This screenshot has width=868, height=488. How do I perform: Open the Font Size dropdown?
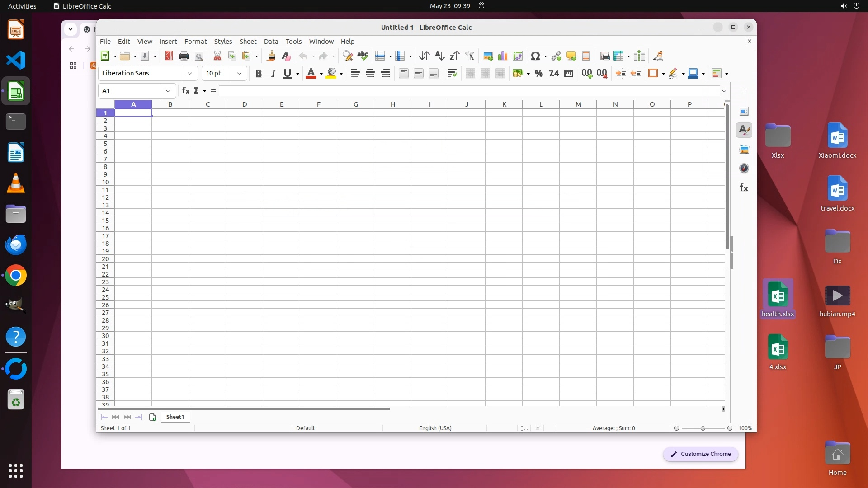click(x=239, y=73)
